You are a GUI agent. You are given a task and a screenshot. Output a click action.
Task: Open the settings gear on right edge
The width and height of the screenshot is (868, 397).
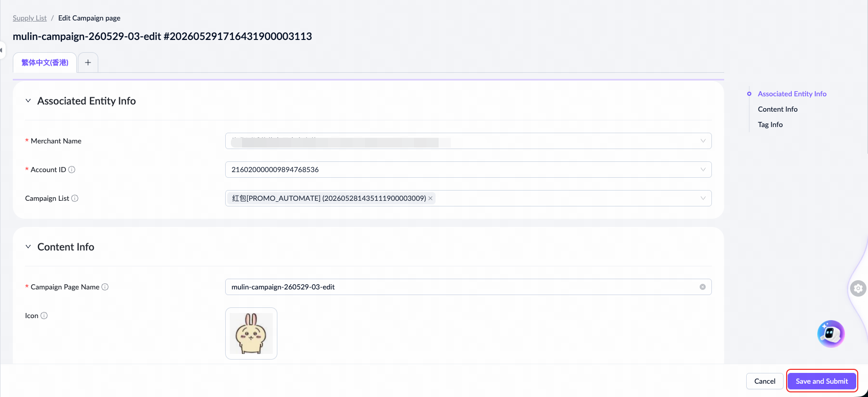[858, 288]
